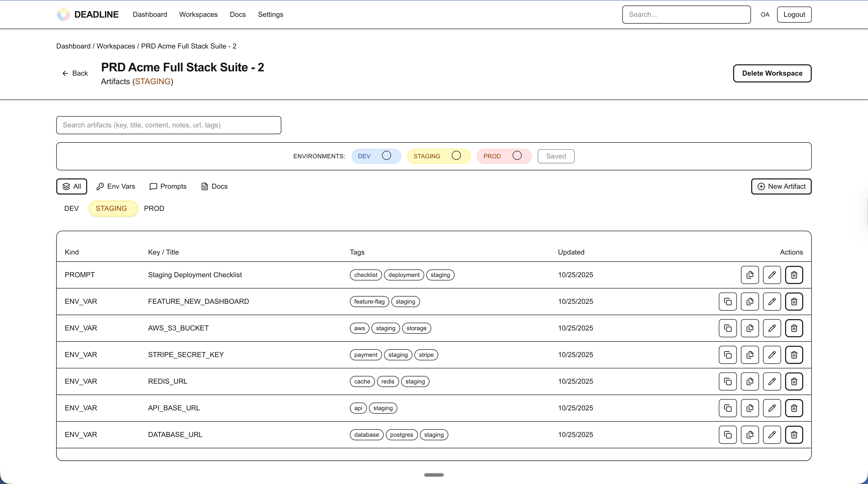The image size is (868, 484).
Task: Click the Delete Workspace button
Action: 772,73
